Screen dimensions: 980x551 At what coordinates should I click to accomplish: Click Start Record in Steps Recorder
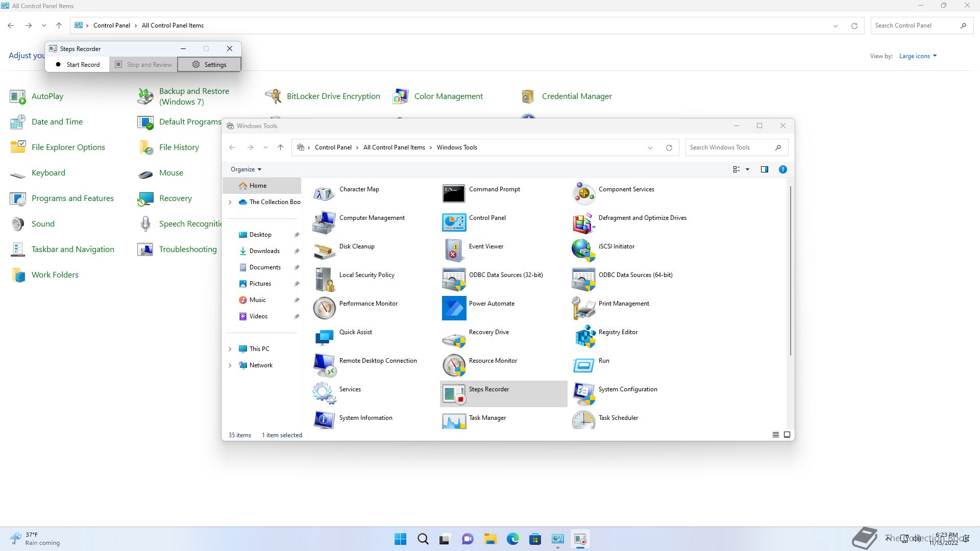point(78,65)
